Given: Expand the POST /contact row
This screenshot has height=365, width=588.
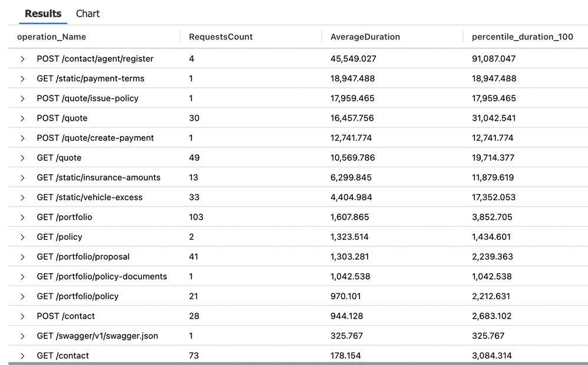Looking at the screenshot, I should coord(22,316).
